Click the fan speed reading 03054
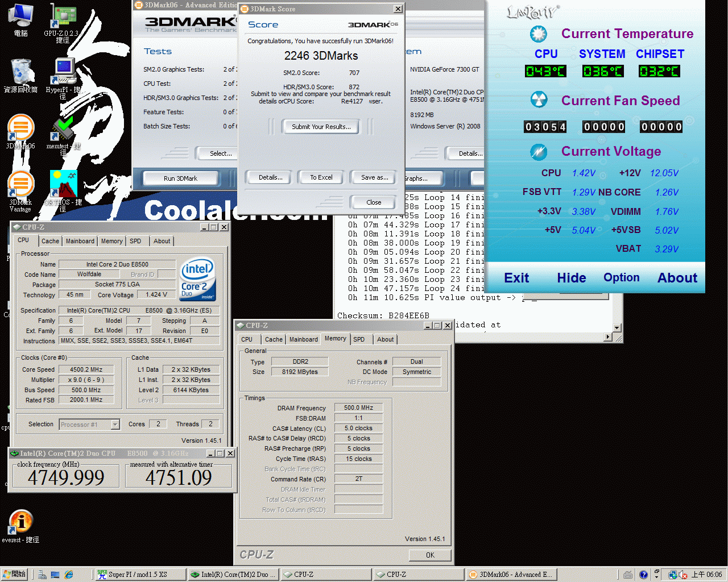 point(545,127)
